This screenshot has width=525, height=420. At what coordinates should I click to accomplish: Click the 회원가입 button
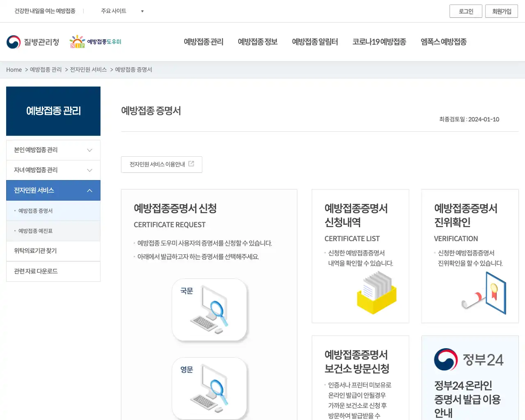[501, 11]
